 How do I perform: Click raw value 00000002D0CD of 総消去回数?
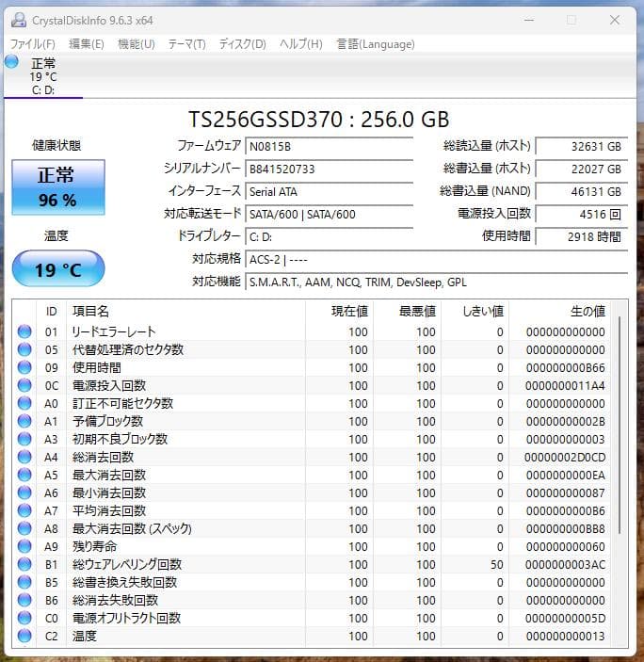coord(565,458)
